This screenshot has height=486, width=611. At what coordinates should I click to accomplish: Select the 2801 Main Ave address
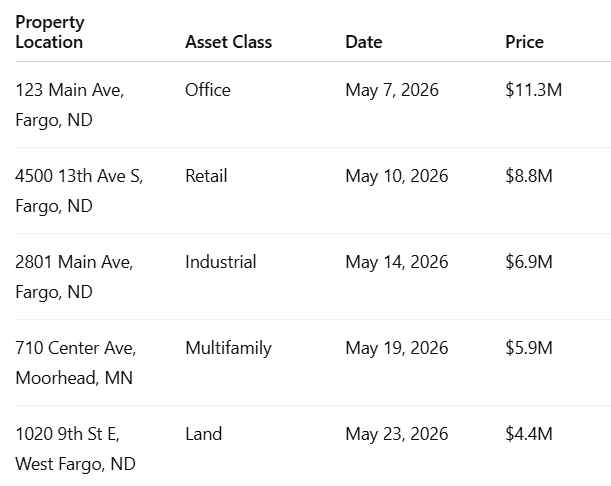pyautogui.click(x=74, y=277)
